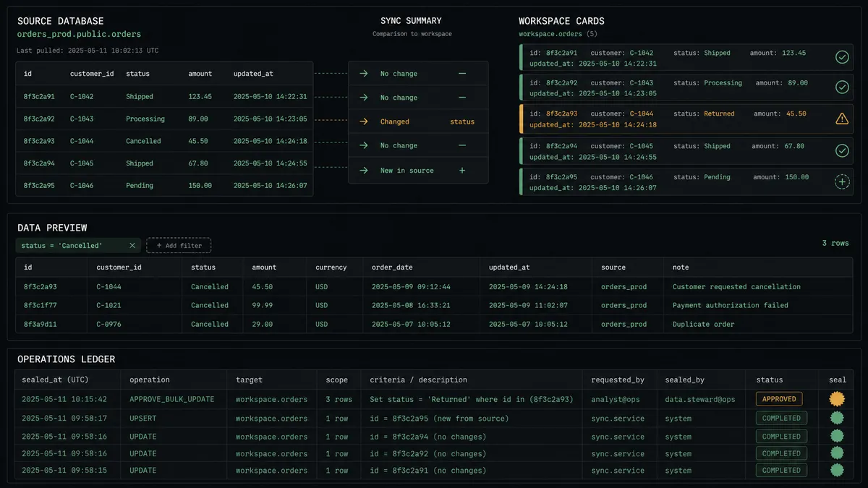Click the dashed plus icon on card 8f3c2a95
Image resolution: width=868 pixels, height=488 pixels.
[x=842, y=182]
